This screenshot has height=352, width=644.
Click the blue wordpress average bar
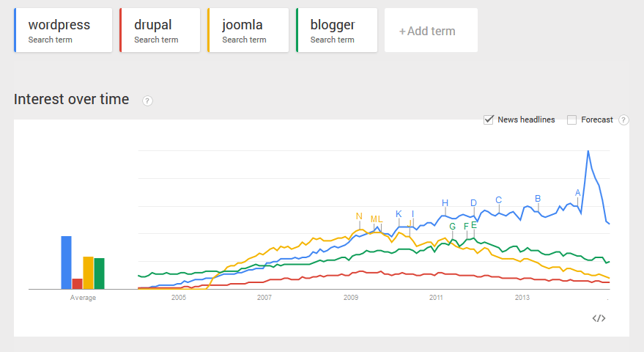pos(66,263)
